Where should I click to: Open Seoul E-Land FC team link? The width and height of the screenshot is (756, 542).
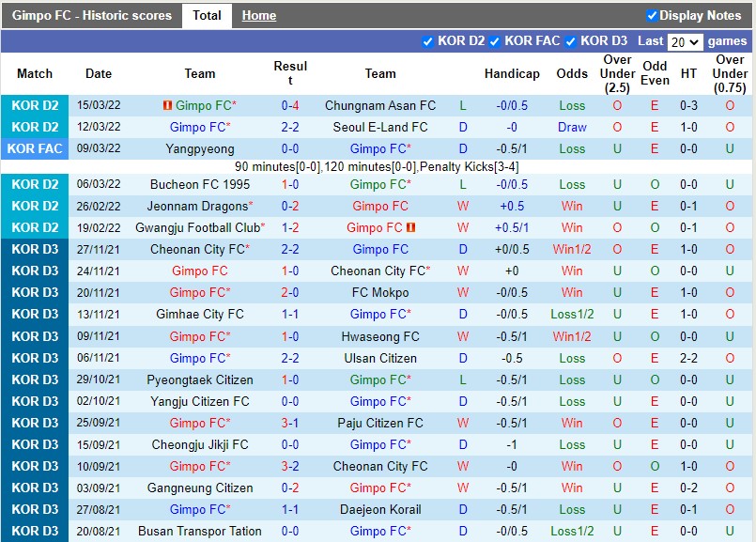click(380, 128)
